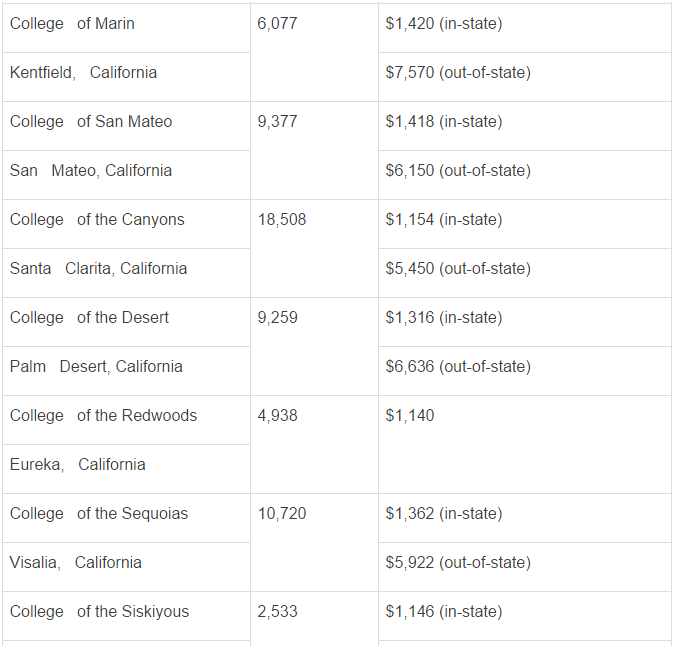
Task: Select $5,450 (out-of-state) cell
Action: click(x=525, y=273)
